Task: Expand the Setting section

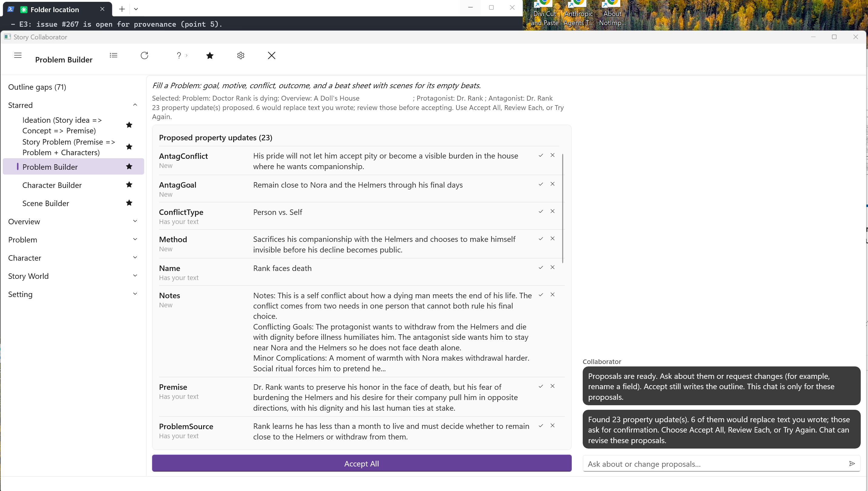Action: click(135, 294)
